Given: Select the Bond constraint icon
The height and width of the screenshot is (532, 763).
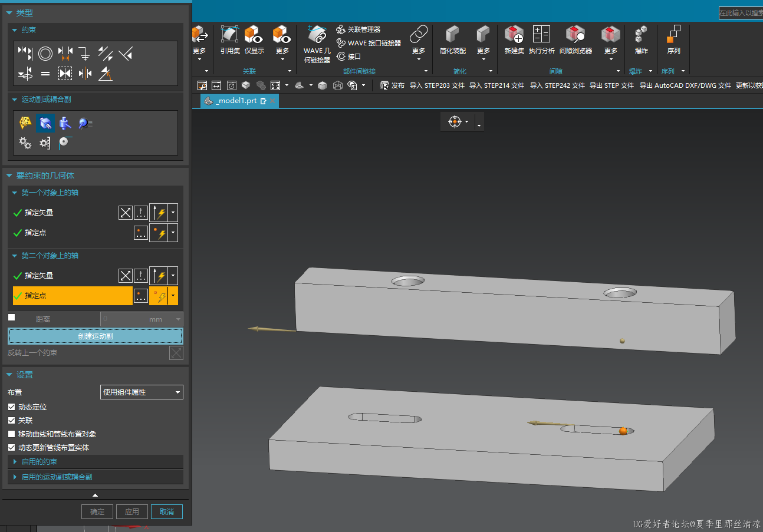Looking at the screenshot, I should coord(65,74).
